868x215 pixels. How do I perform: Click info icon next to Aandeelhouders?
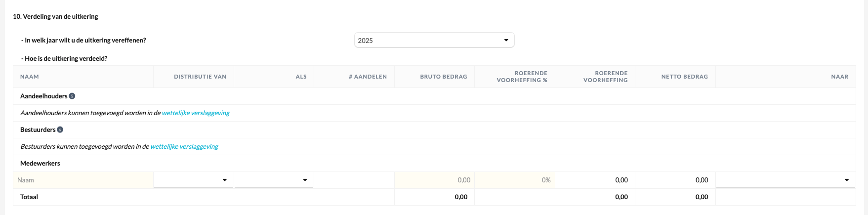click(72, 96)
